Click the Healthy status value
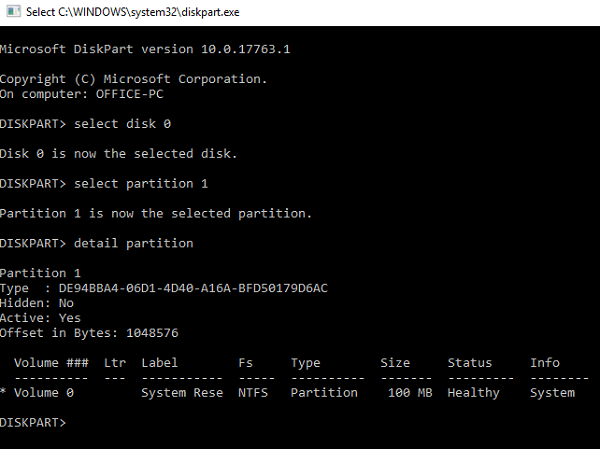The image size is (600, 449). [x=473, y=393]
